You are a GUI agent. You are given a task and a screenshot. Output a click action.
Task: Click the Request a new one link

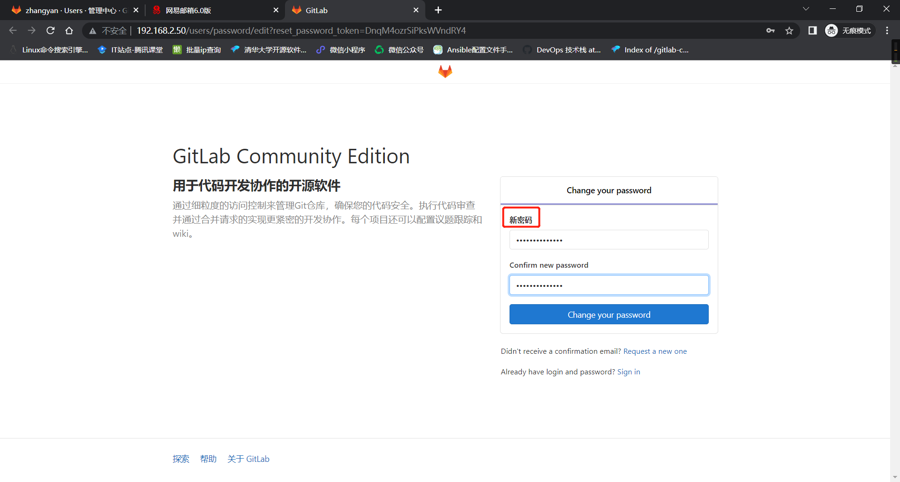654,351
